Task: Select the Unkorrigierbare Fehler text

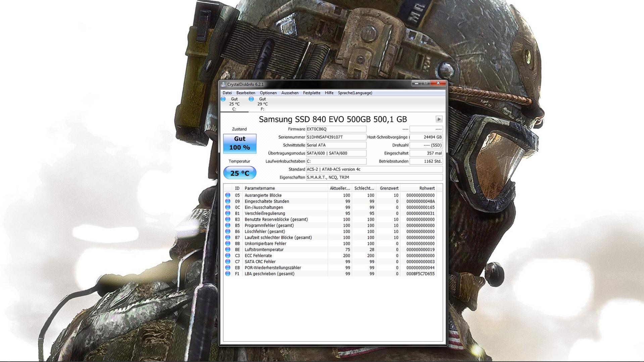Action: point(265,244)
